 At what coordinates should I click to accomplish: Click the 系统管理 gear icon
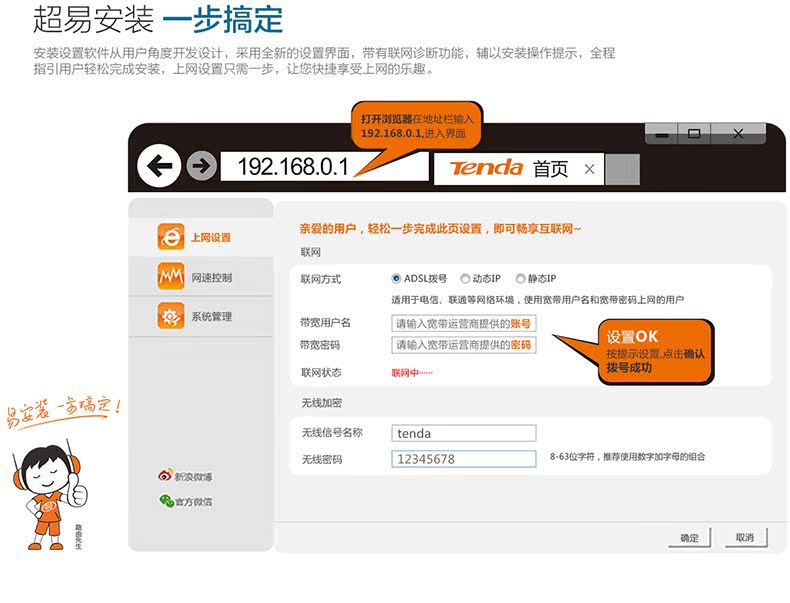point(171,316)
